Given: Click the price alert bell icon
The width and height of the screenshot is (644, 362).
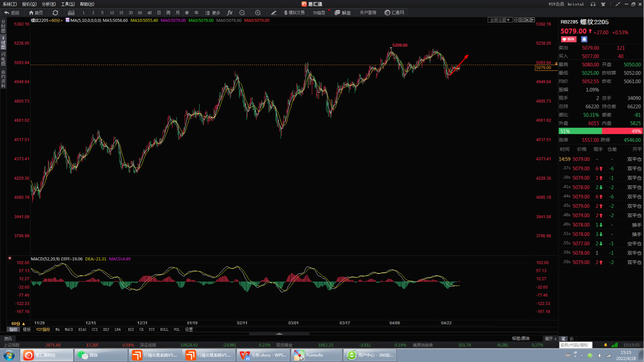Looking at the screenshot, I should (x=584, y=39).
